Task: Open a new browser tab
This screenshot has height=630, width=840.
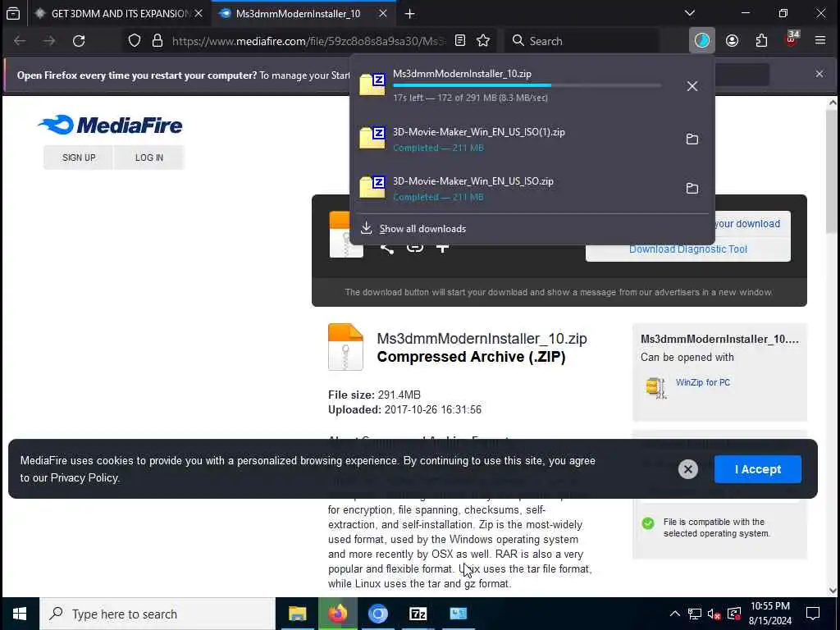Action: (410, 14)
